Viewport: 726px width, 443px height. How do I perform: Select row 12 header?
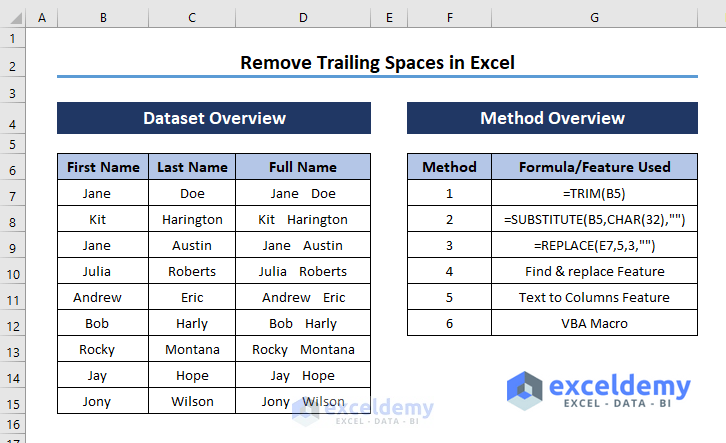tap(13, 323)
